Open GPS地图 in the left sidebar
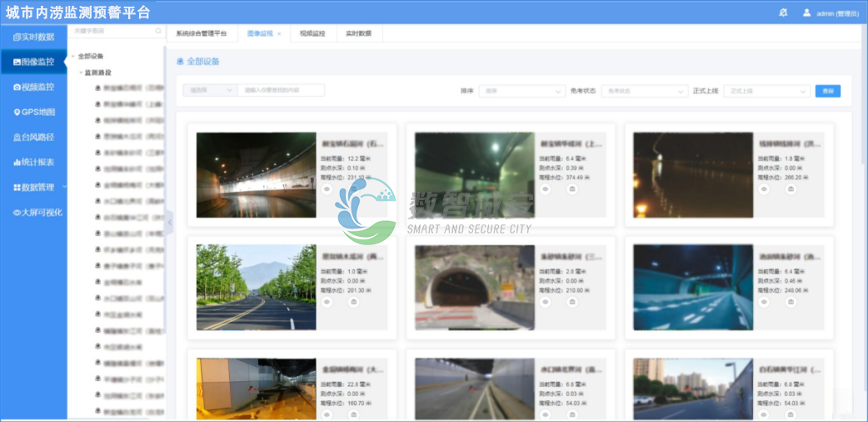The image size is (868, 422). point(34,112)
